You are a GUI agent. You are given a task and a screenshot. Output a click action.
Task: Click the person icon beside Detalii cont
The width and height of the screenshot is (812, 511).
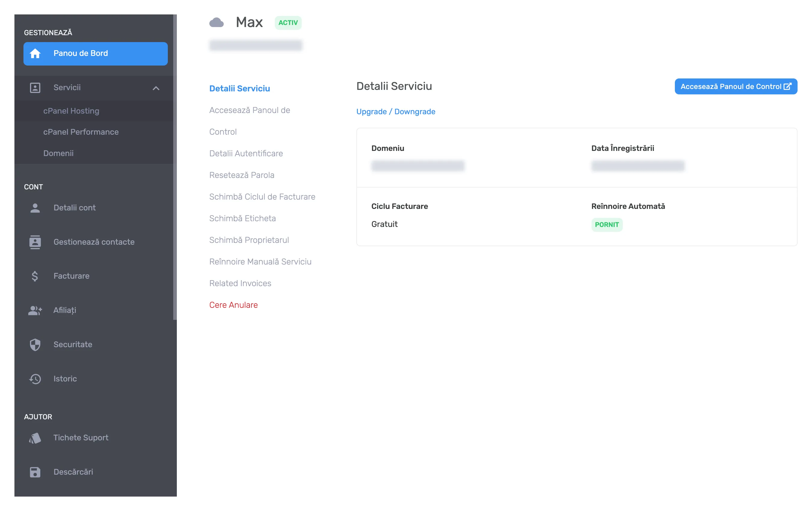pyautogui.click(x=35, y=208)
